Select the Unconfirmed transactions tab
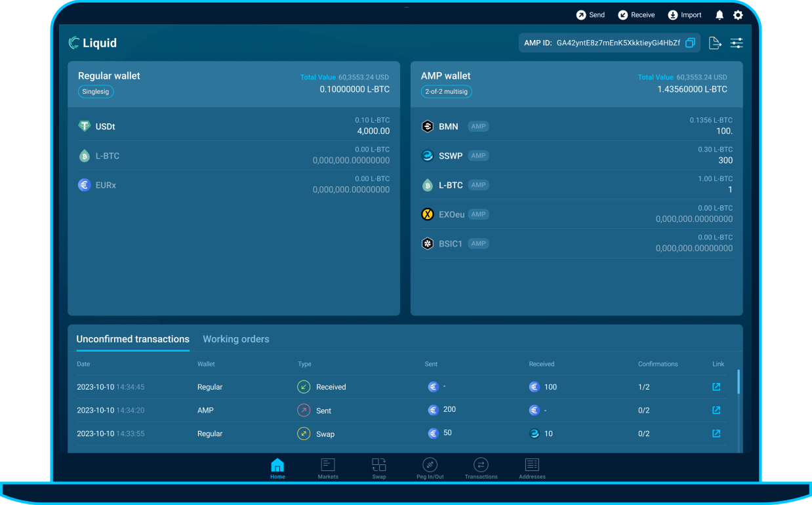This screenshot has height=505, width=812. coord(132,339)
